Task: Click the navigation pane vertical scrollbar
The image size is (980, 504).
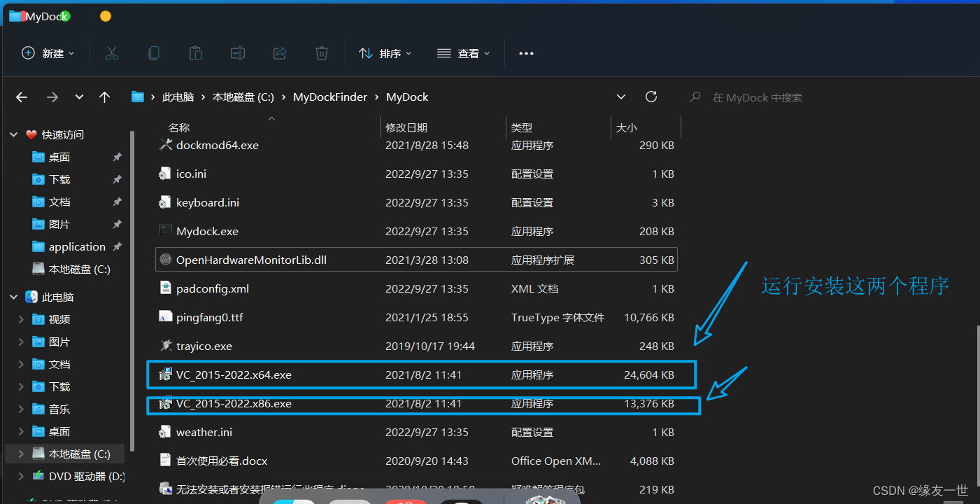Action: [132, 290]
